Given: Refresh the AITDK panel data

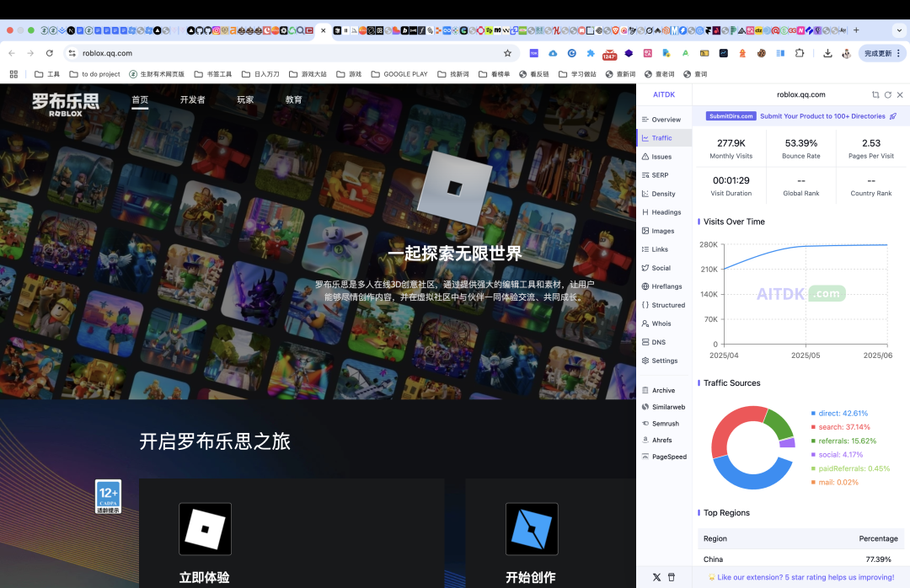Looking at the screenshot, I should (888, 94).
